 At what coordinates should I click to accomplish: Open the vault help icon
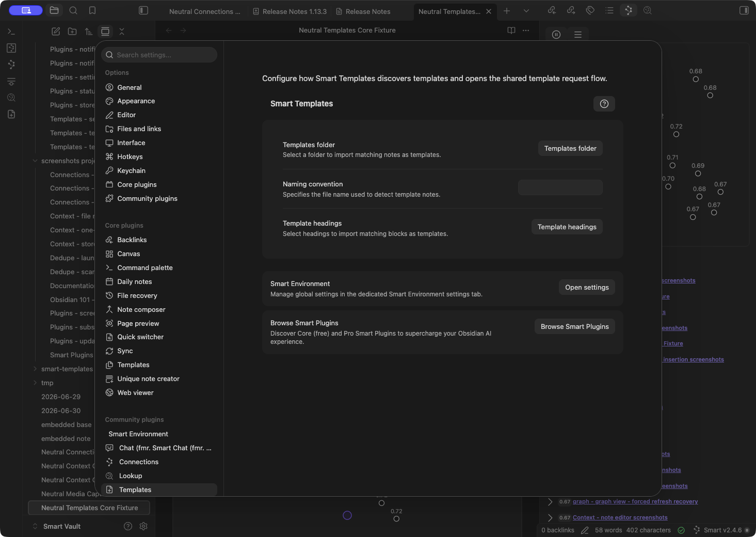point(128,526)
